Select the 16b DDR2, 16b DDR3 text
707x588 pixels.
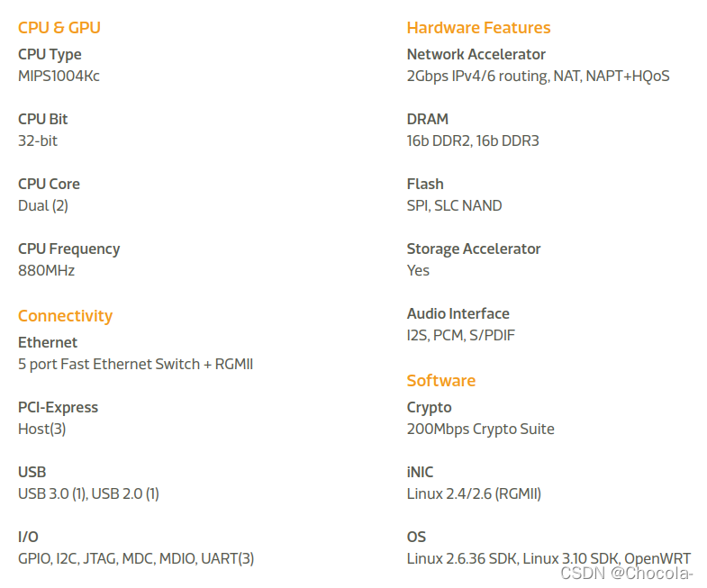(473, 140)
